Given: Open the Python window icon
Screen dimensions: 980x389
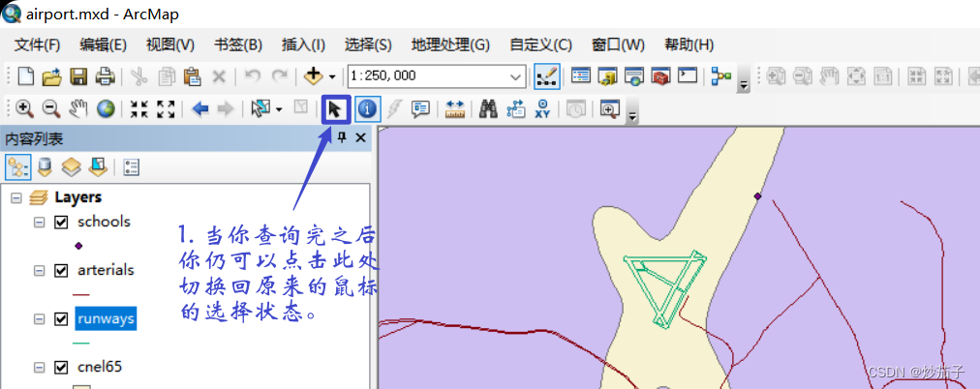Looking at the screenshot, I should tap(688, 76).
